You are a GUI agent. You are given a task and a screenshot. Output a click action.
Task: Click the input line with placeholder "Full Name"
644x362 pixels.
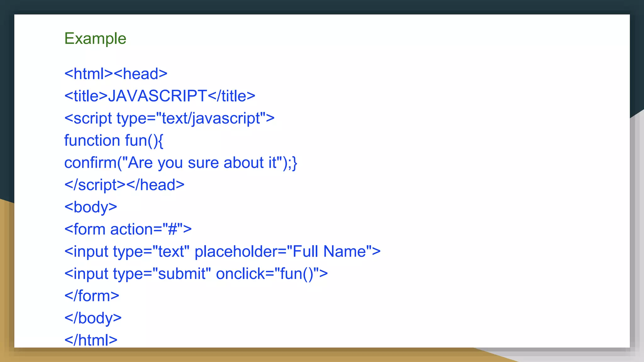click(x=222, y=252)
